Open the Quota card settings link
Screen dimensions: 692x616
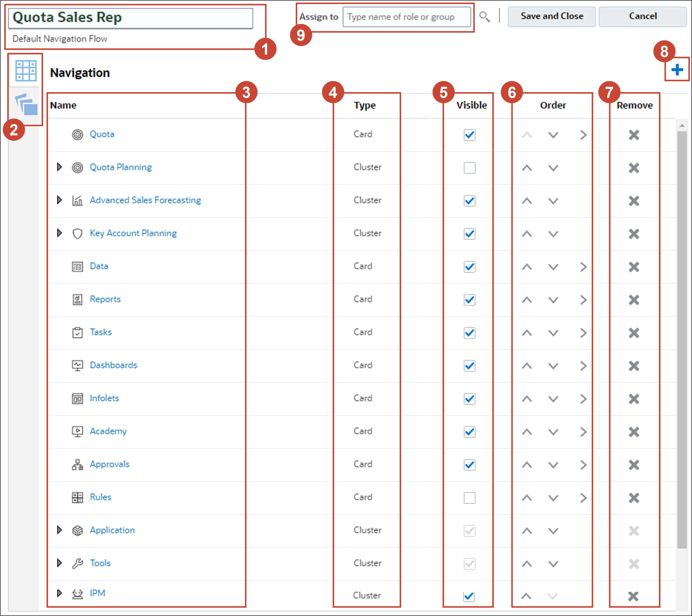click(x=102, y=134)
